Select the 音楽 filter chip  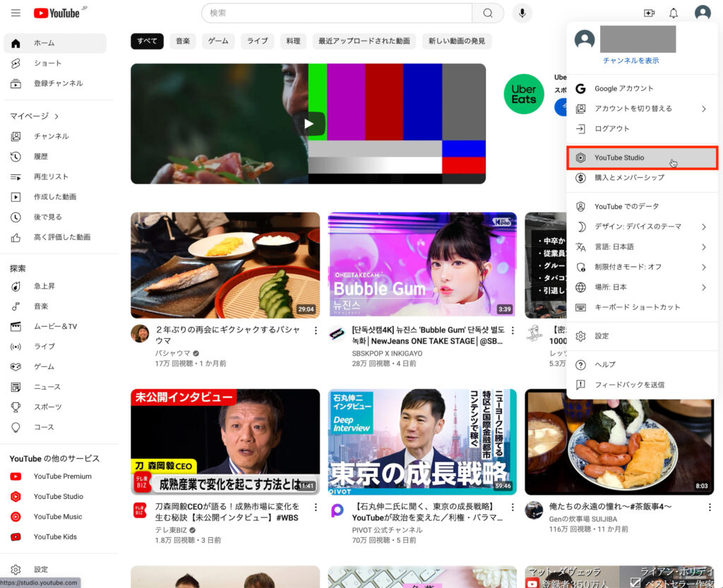183,41
